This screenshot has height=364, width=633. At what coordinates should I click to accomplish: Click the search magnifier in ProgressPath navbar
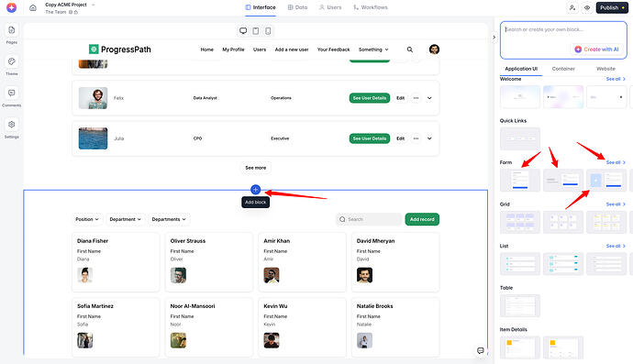point(410,50)
